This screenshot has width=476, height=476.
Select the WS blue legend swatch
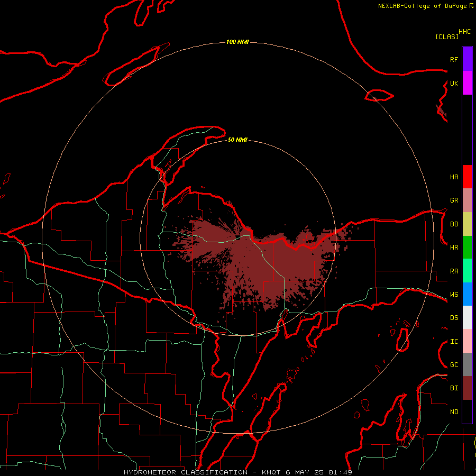pyautogui.click(x=467, y=294)
